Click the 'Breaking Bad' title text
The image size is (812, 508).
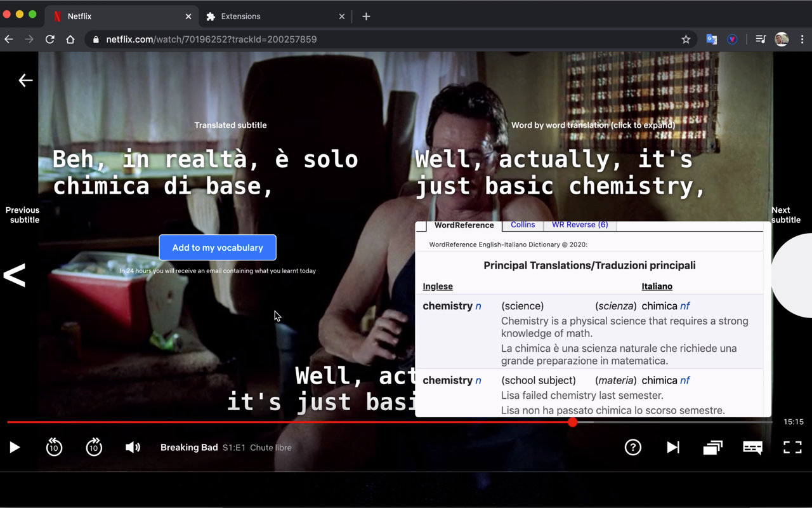pos(189,448)
